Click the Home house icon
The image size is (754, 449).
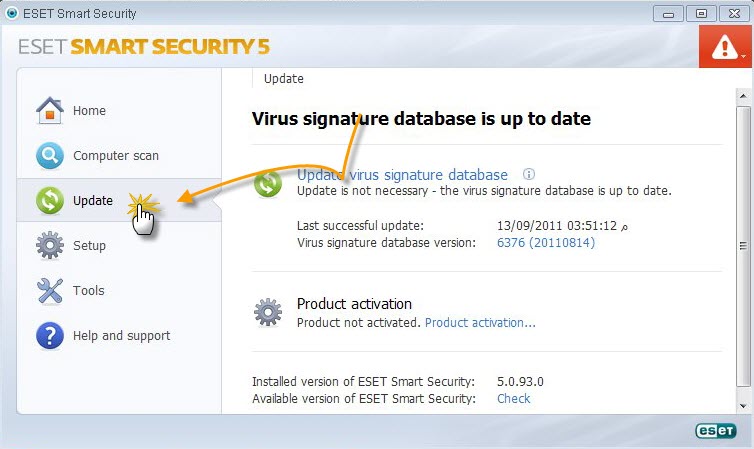[50, 110]
